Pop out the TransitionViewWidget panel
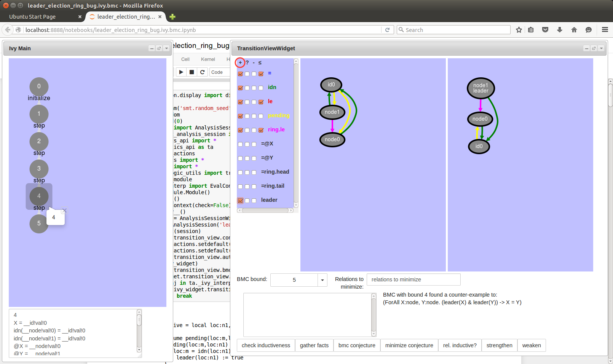The width and height of the screenshot is (613, 364). coord(594,48)
